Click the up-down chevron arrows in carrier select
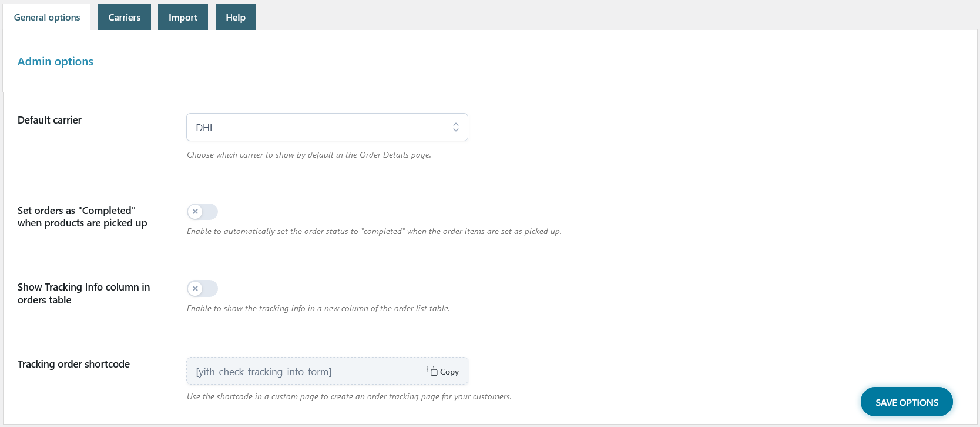This screenshot has height=427, width=980. (x=455, y=127)
